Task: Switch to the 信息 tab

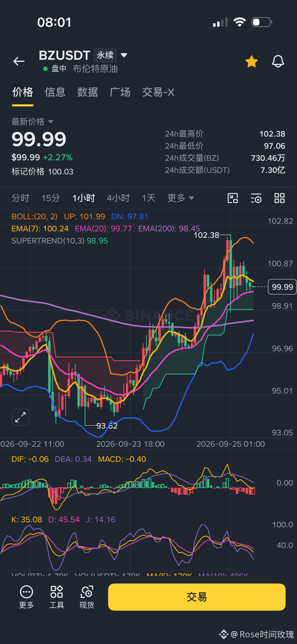Action: click(x=55, y=92)
